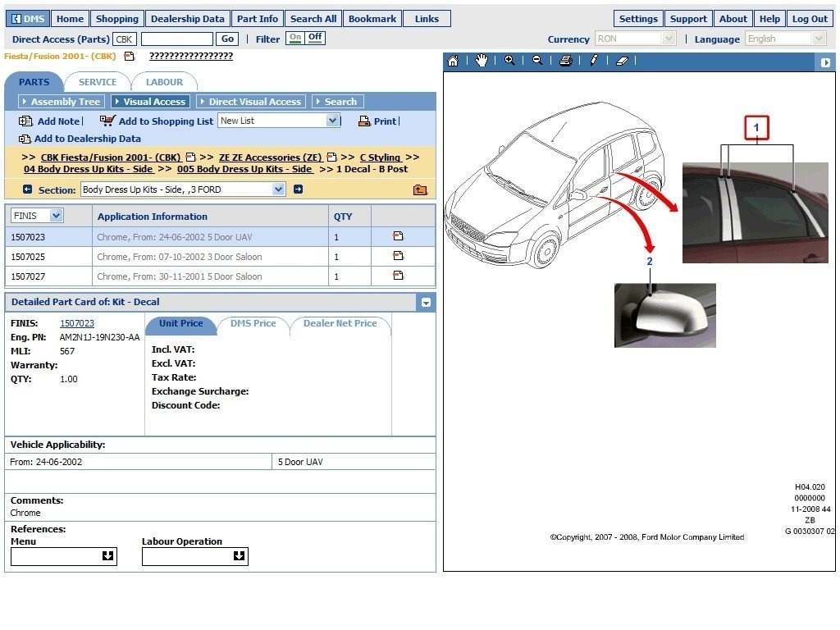Screen dimensions: 840x630
Task: Open the Dealer Net Price tab
Action: pyautogui.click(x=340, y=324)
